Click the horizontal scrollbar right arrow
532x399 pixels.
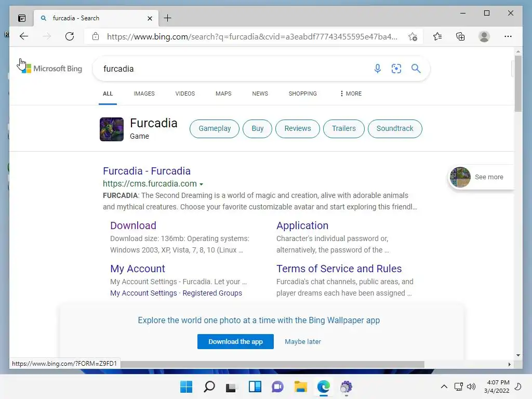pos(509,364)
